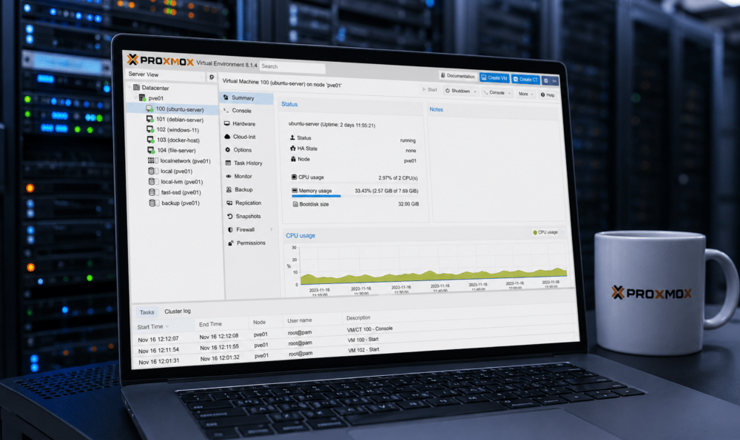Open Task History
This screenshot has width=740, height=440.
(x=248, y=163)
